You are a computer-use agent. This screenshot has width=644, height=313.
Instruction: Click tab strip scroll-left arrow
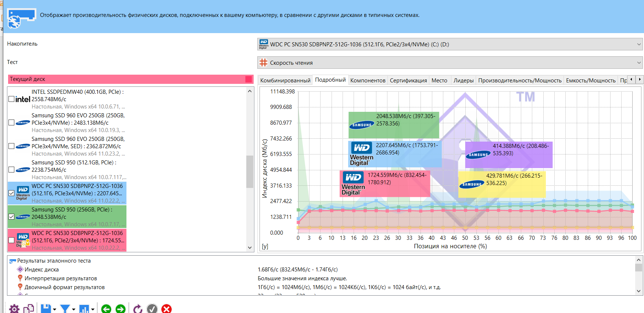coord(631,79)
